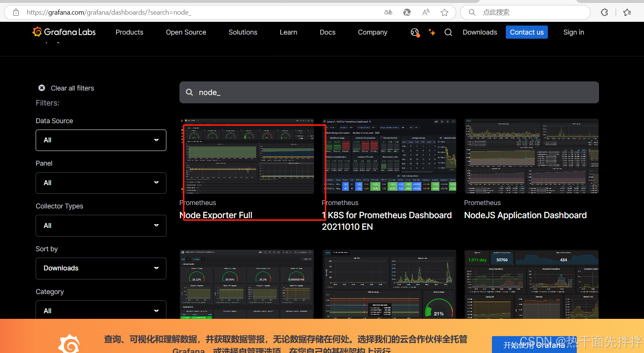The height and width of the screenshot is (353, 644).
Task: Click Prometheus label under Node Exporter Full
Action: (198, 203)
